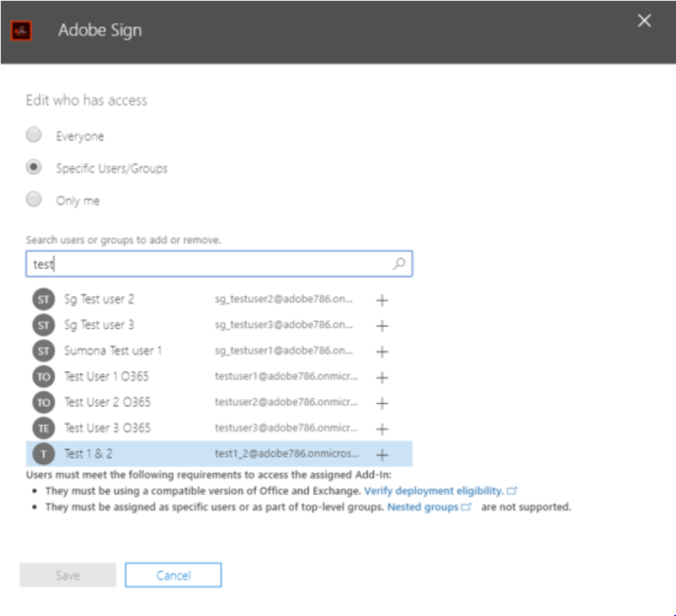The height and width of the screenshot is (616, 676).
Task: Click the search magnifier icon
Action: 398,264
